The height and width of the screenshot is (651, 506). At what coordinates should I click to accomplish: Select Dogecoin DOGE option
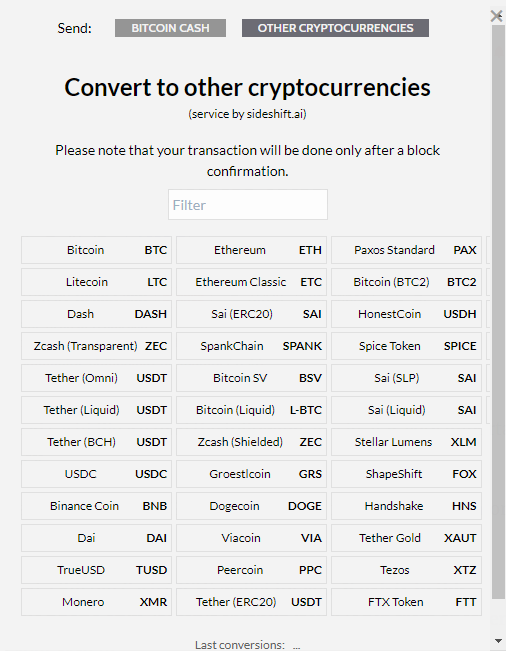(251, 506)
